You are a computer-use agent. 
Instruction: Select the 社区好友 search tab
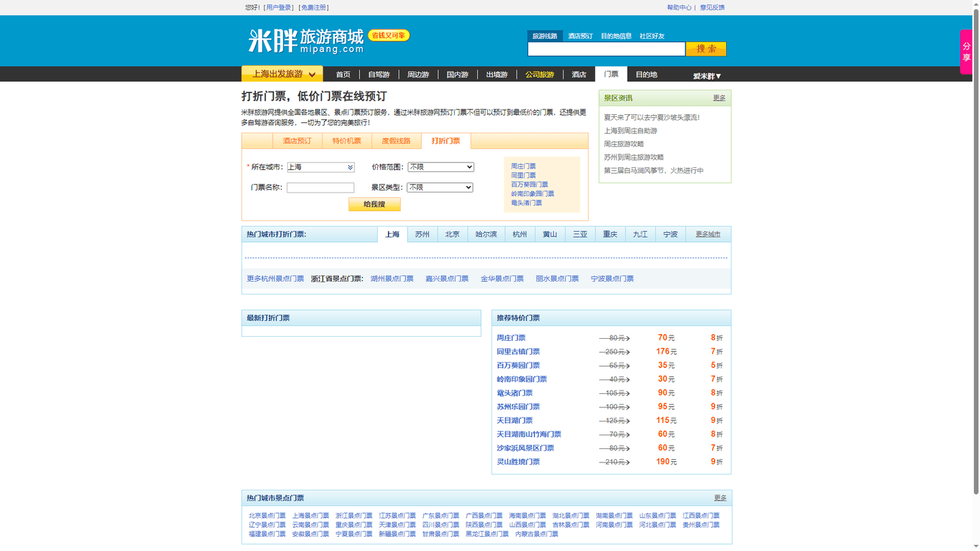tap(652, 36)
